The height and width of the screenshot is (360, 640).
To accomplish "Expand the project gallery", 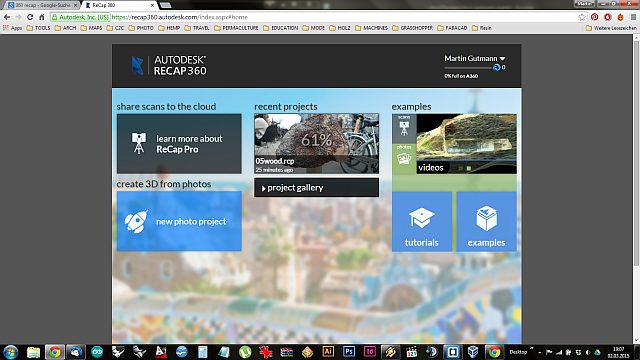I will [316, 187].
